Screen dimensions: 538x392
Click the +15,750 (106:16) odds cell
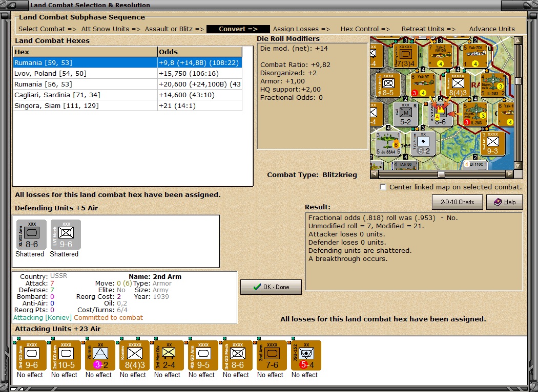(200, 73)
